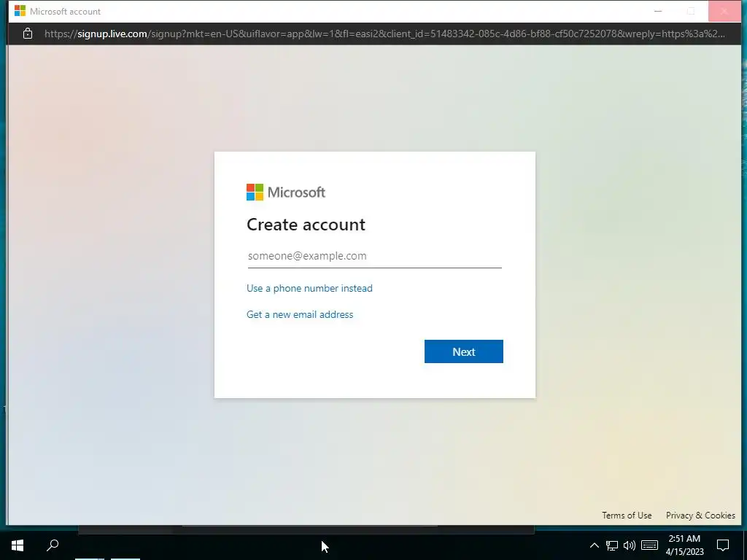Show hidden system tray icons chevron

coord(594,545)
